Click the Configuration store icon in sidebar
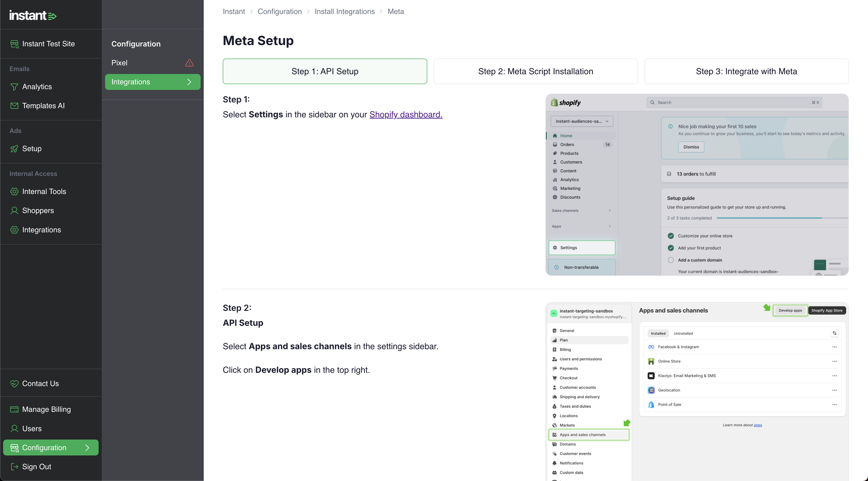 (x=14, y=448)
